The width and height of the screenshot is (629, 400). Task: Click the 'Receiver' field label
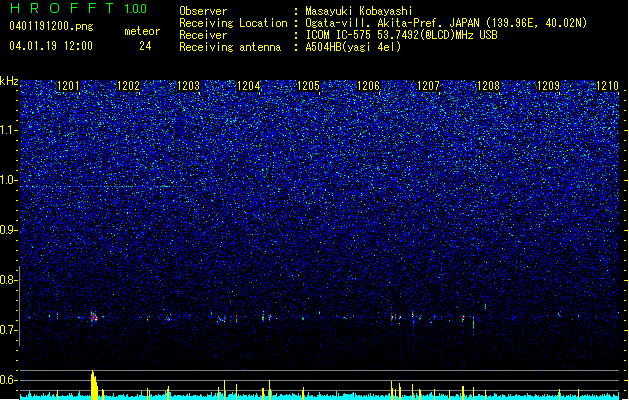click(x=203, y=35)
